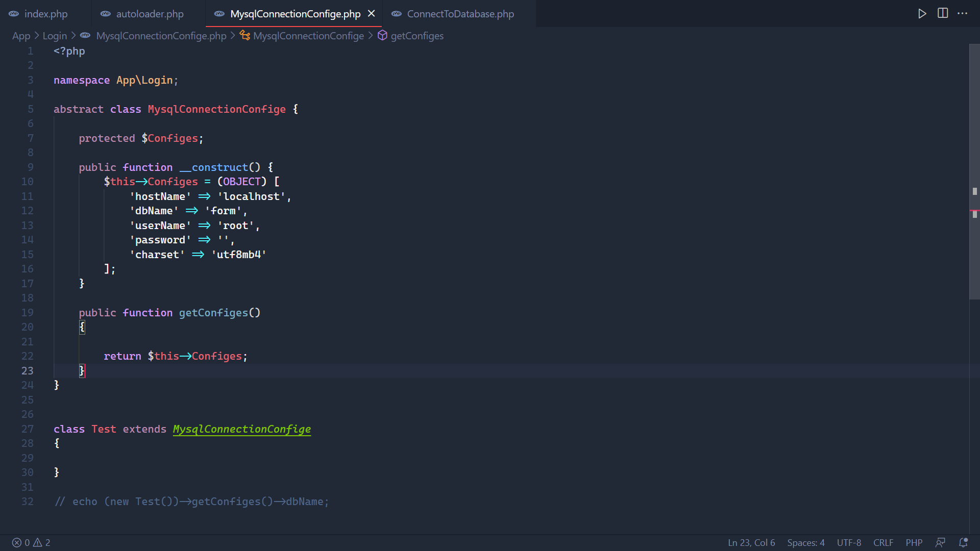Click the method cube icon in breadcrumbs

(x=382, y=35)
